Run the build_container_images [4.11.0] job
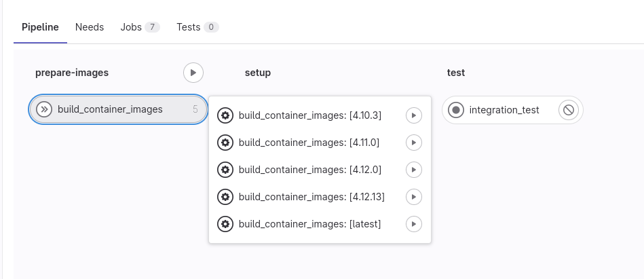The image size is (644, 279). tap(413, 143)
